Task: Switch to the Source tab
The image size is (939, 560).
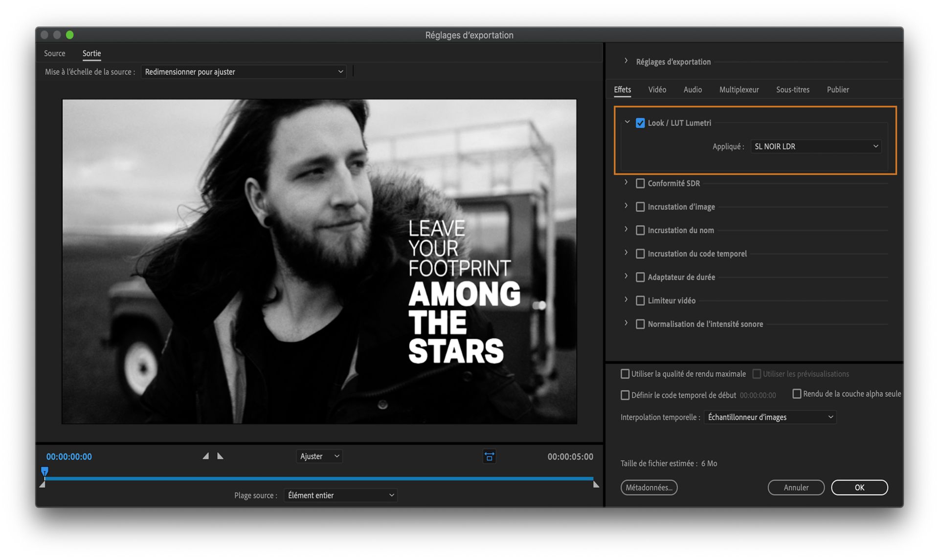Action: (x=54, y=54)
